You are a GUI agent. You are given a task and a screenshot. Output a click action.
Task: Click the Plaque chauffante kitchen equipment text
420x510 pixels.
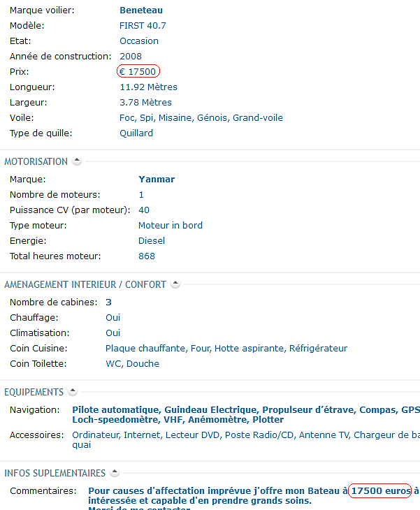point(146,349)
